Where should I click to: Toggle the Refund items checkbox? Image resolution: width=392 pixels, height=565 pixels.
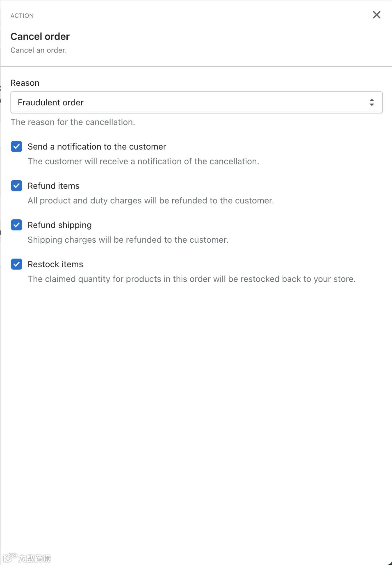pos(16,186)
